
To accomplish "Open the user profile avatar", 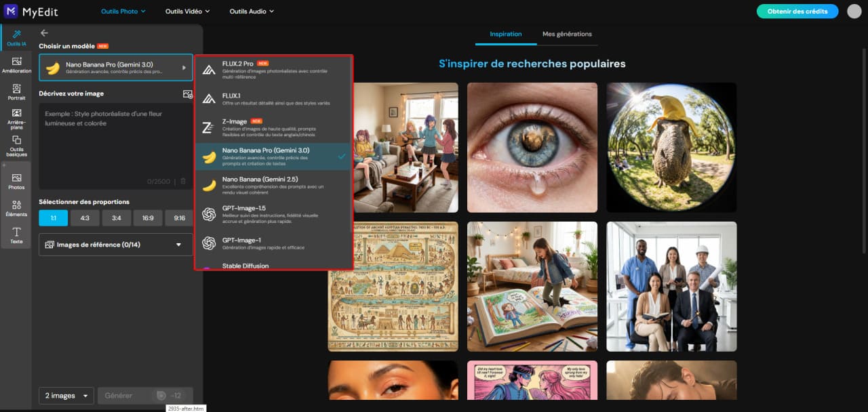I will pos(854,11).
